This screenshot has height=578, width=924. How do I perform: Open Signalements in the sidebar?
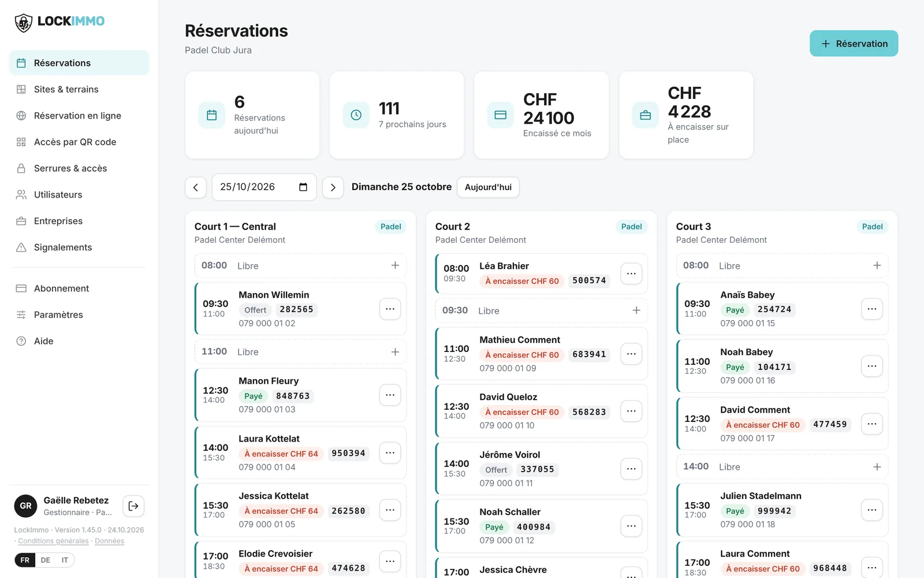coord(79,247)
